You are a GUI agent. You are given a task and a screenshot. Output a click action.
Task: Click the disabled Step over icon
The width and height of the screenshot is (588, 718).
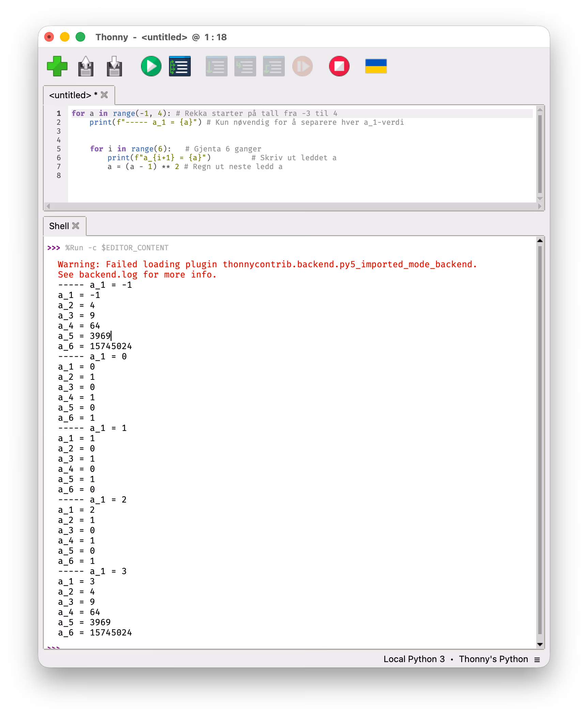216,66
